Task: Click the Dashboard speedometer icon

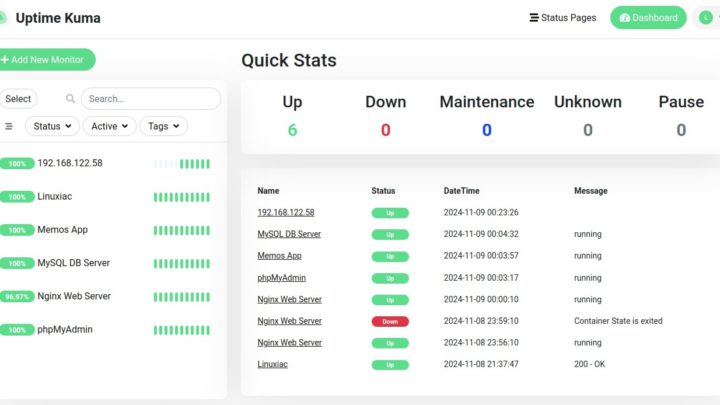Action: pos(625,18)
